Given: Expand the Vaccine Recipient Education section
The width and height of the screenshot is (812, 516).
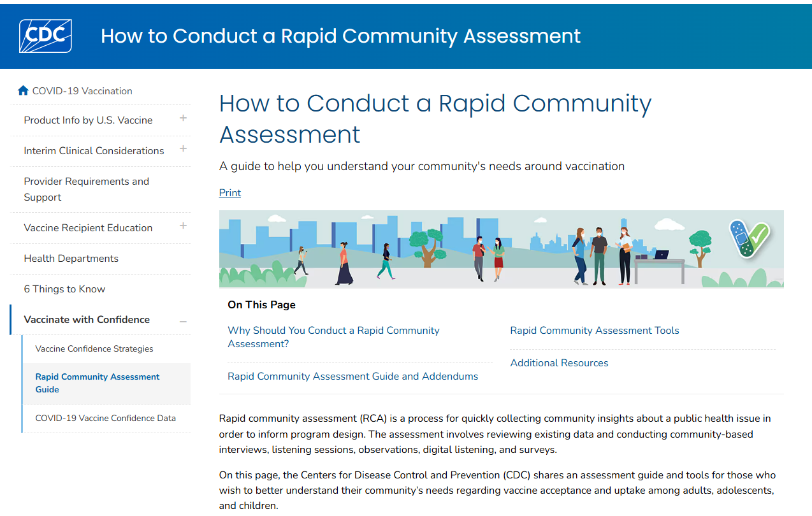Looking at the screenshot, I should pyautogui.click(x=184, y=226).
